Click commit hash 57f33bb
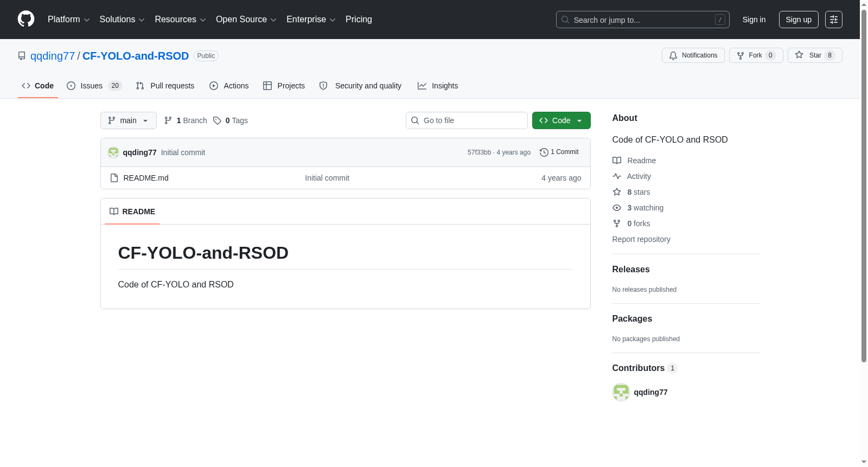This screenshot has width=868, height=467. click(x=479, y=152)
